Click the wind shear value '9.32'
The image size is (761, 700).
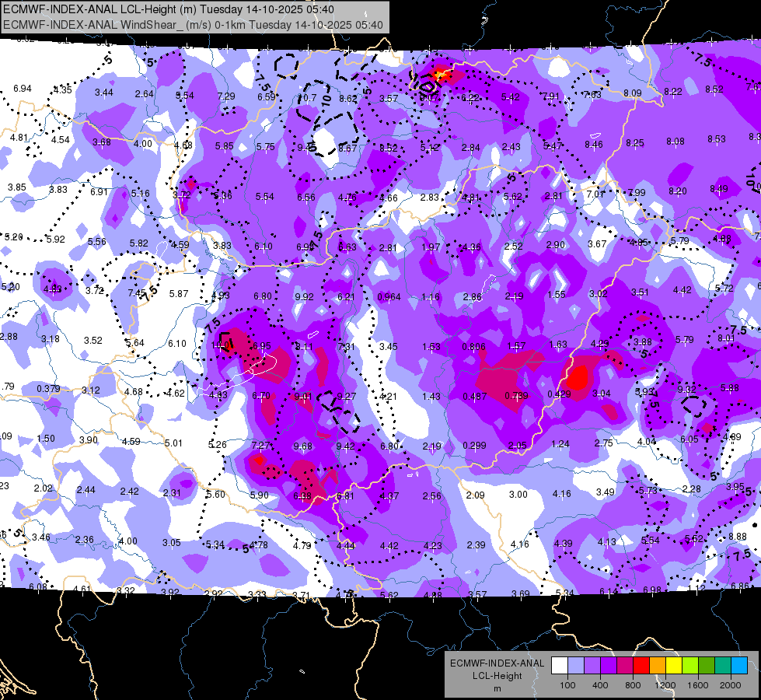[x=686, y=390]
